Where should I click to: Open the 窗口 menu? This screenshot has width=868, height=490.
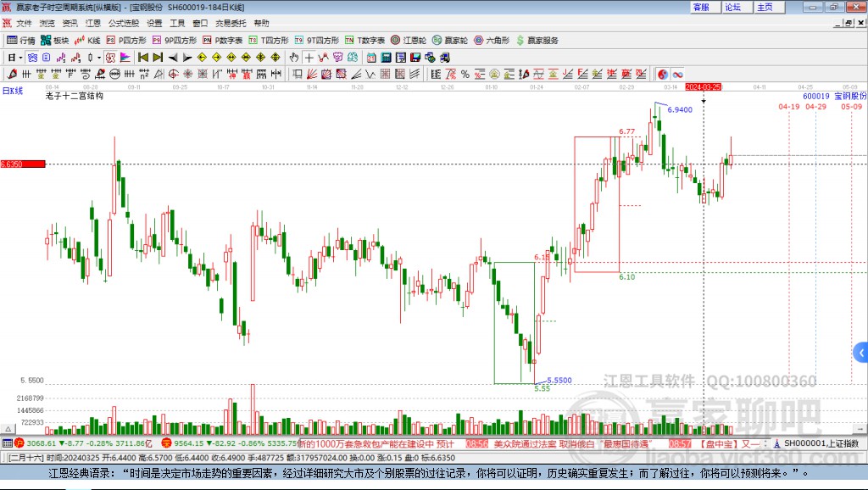point(200,23)
